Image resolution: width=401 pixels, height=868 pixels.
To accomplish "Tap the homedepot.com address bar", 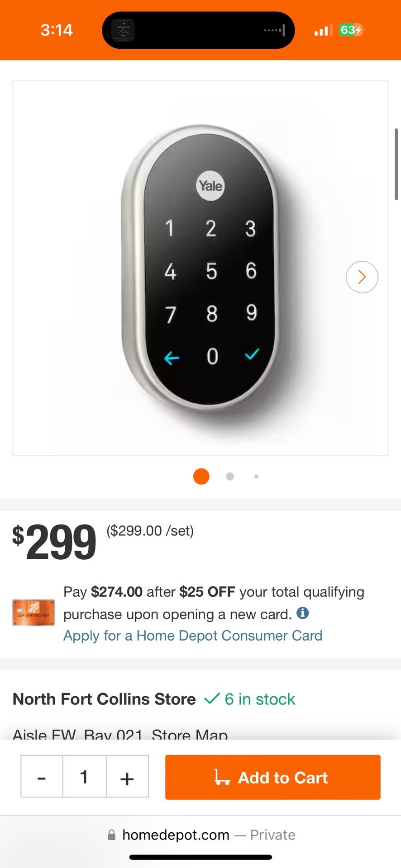I will click(x=200, y=835).
